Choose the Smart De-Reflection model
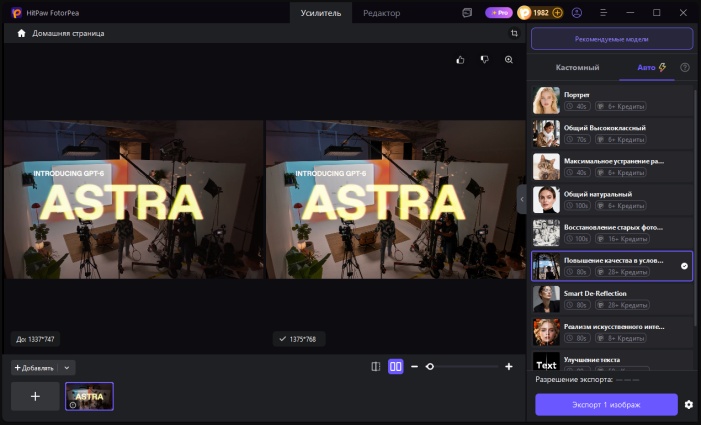701x425 pixels. (612, 299)
